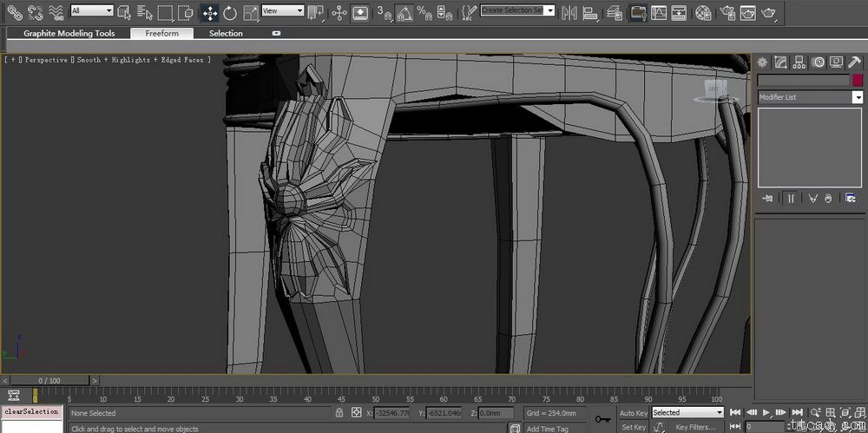The image size is (868, 433).
Task: Activate the Select and Rotate tool
Action: point(230,12)
